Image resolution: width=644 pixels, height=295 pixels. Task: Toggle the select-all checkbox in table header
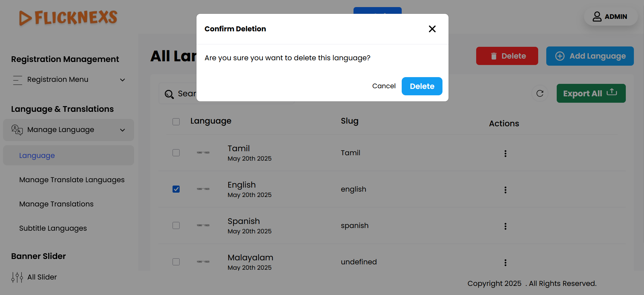coord(176,122)
